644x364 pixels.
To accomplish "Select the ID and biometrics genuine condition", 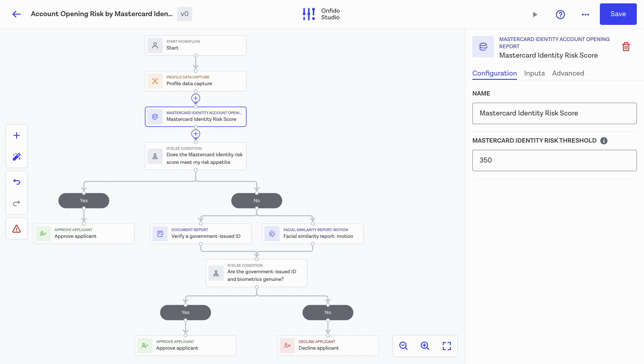I will (257, 273).
